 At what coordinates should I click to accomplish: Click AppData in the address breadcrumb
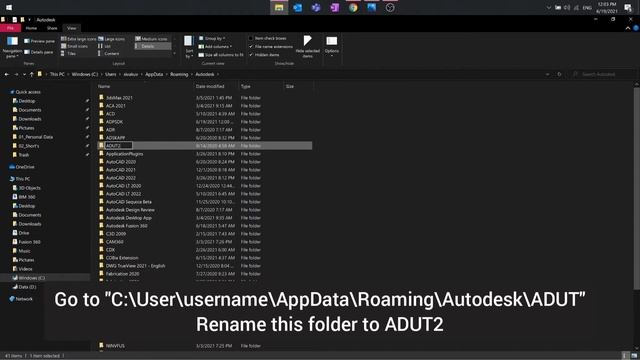click(154, 74)
